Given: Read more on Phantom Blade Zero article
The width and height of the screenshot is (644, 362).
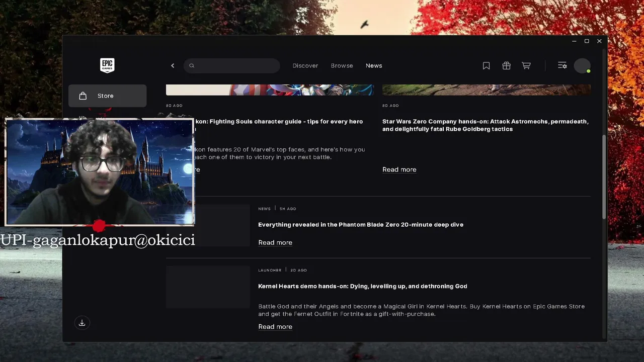Looking at the screenshot, I should pos(275,242).
